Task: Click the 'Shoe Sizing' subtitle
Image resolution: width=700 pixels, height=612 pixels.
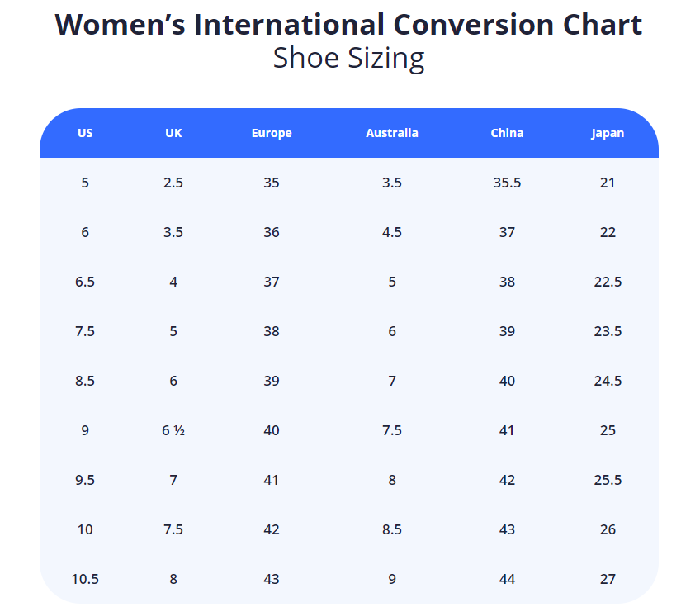Action: (x=348, y=59)
